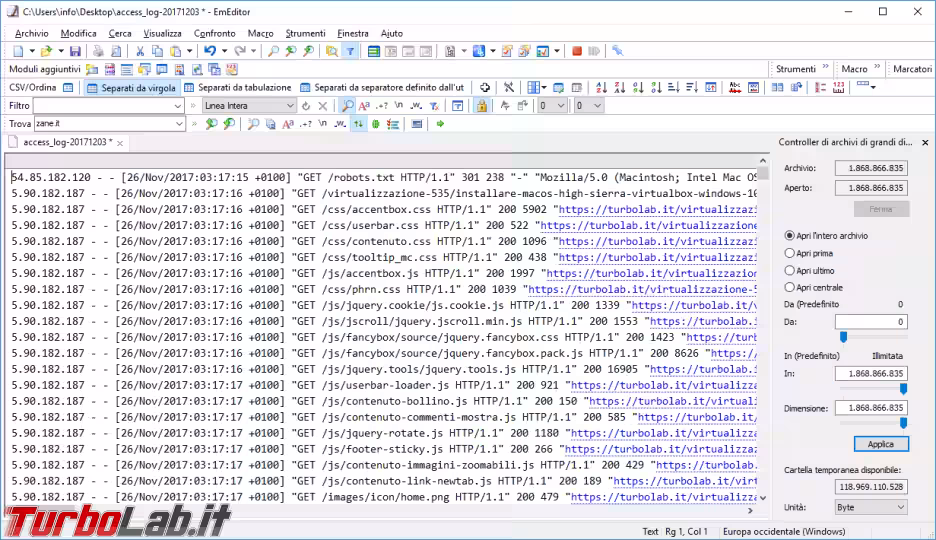This screenshot has width=936, height=540.
Task: Click the padlock icon in filter bar
Action: (481, 106)
